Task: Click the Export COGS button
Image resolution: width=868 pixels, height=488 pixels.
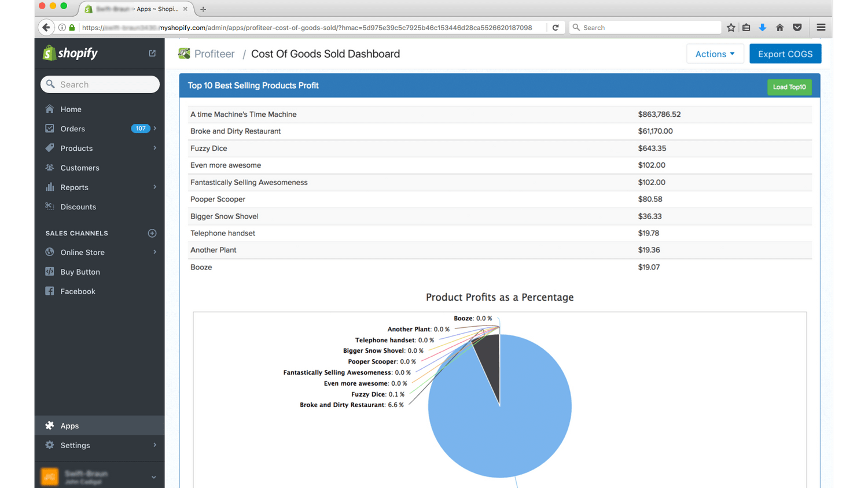Action: 785,53
